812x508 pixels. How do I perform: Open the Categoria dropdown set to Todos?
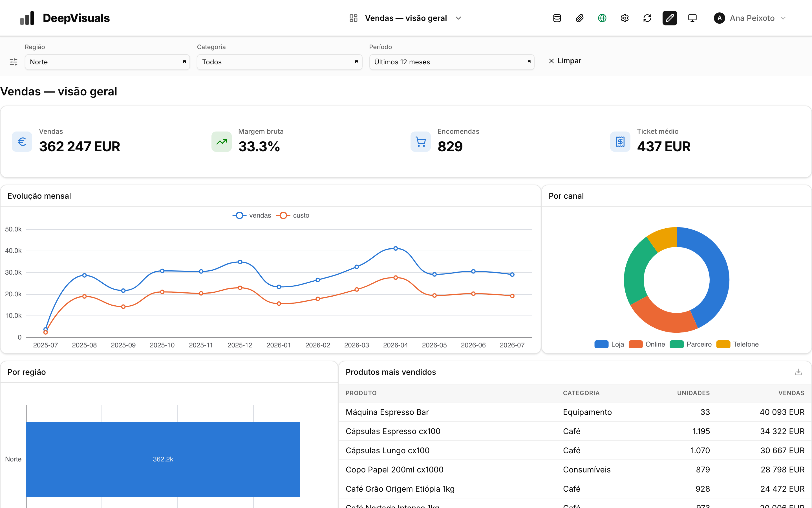[279, 62]
